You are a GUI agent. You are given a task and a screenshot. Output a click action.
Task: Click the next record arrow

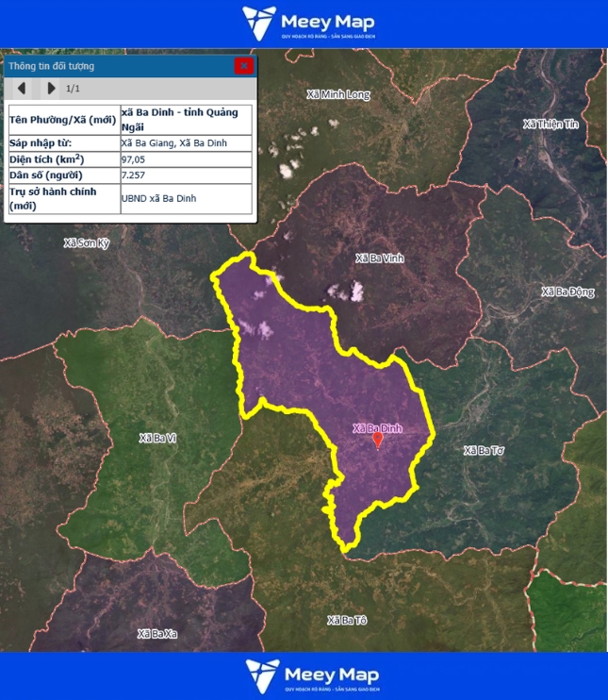[x=51, y=89]
